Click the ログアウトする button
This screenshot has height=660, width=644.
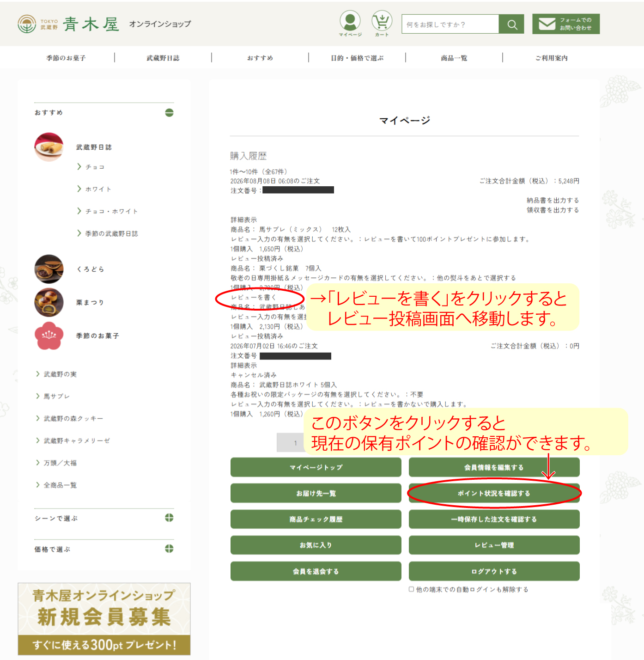[x=494, y=571]
